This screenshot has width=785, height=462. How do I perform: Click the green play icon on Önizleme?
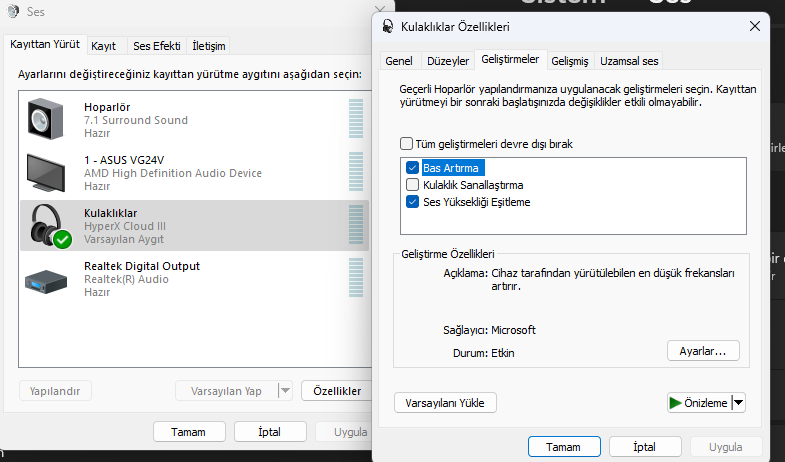(675, 403)
